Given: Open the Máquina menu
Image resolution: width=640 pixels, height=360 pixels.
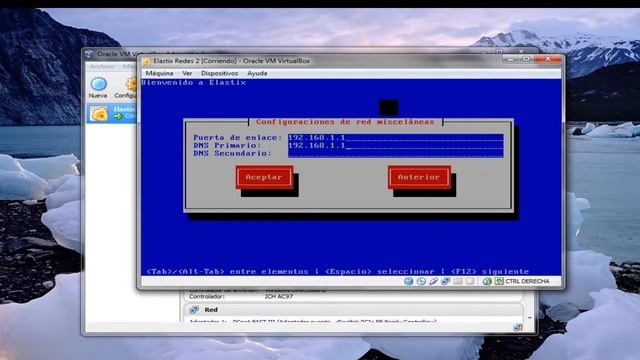Looking at the screenshot, I should (159, 73).
